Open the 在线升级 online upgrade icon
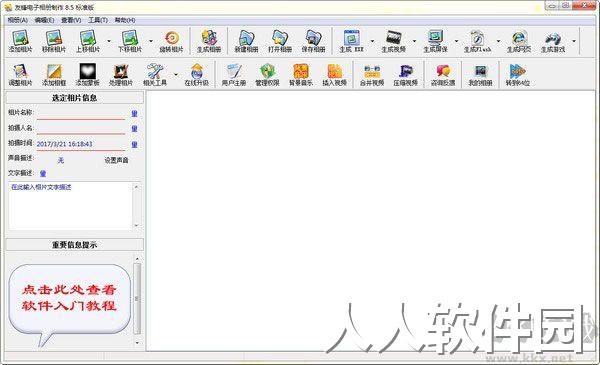The image size is (600, 365). pyautogui.click(x=196, y=74)
